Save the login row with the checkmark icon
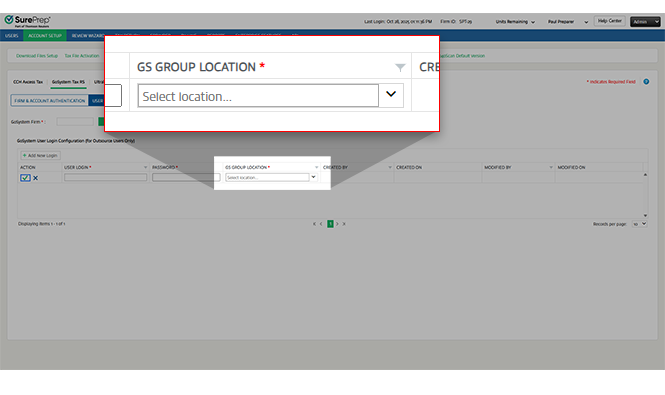665x395 pixels. (25, 178)
